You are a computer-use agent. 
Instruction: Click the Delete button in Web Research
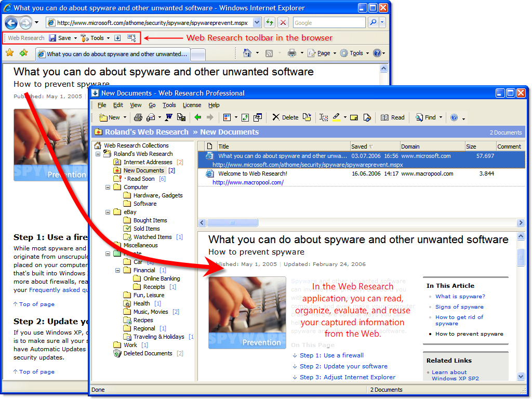pos(285,117)
